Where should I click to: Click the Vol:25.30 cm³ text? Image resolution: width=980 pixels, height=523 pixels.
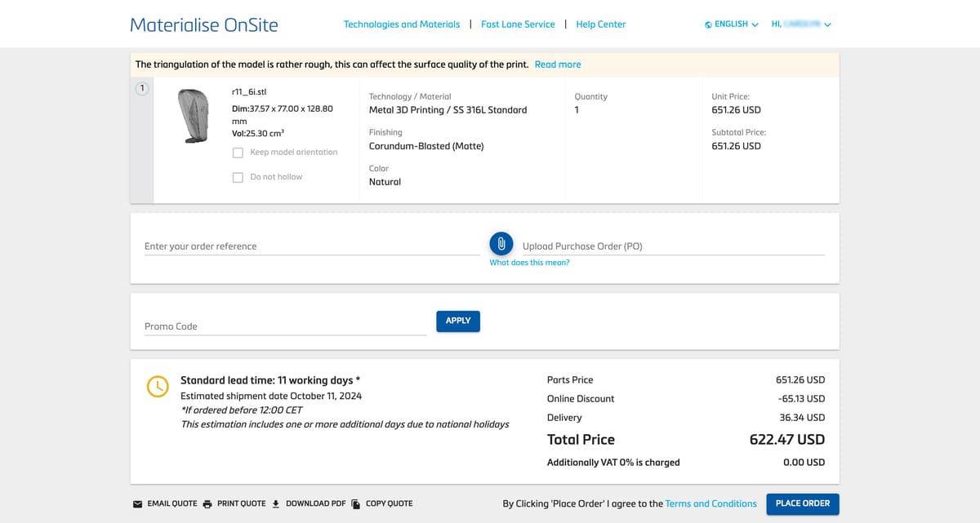(x=258, y=133)
